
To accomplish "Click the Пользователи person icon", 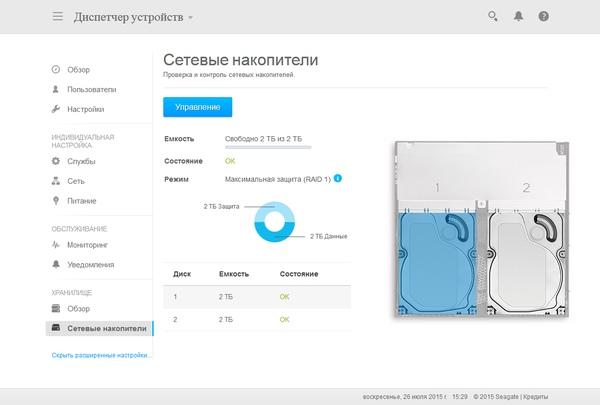I will pyautogui.click(x=55, y=89).
